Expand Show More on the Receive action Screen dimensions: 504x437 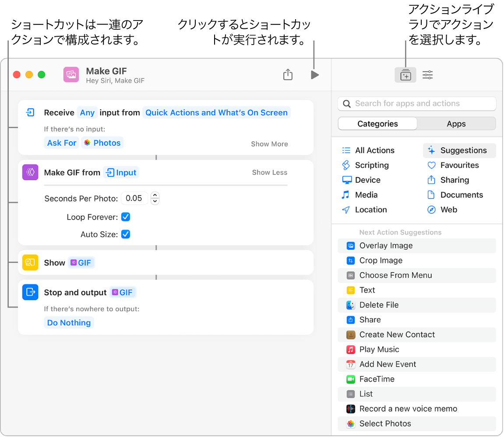click(269, 143)
